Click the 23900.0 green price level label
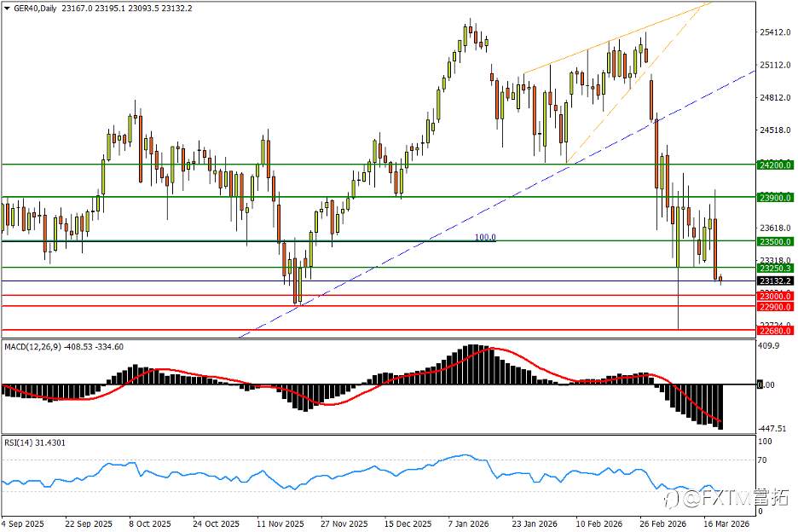Viewport: 798px width, 532px height. [x=775, y=198]
